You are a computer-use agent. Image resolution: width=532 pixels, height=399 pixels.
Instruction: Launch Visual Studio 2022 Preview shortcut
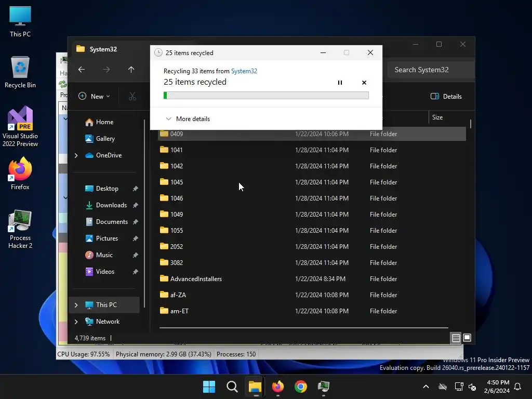pos(20,126)
